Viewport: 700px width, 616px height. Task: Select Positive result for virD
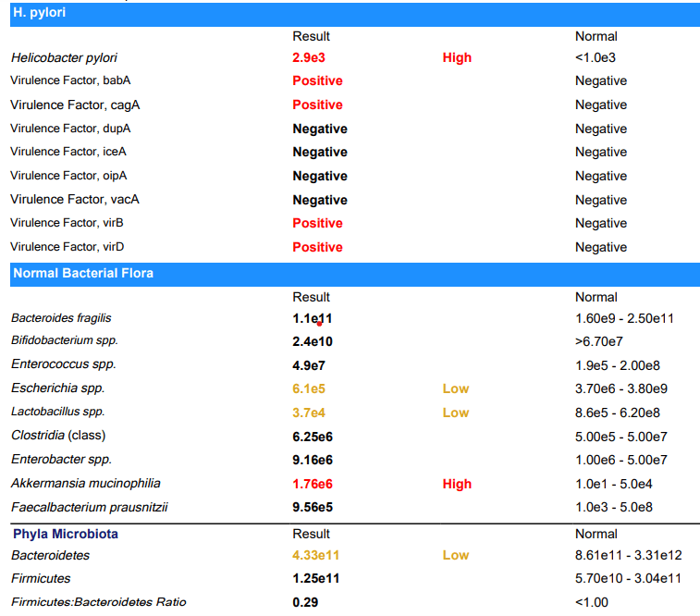pyautogui.click(x=317, y=247)
